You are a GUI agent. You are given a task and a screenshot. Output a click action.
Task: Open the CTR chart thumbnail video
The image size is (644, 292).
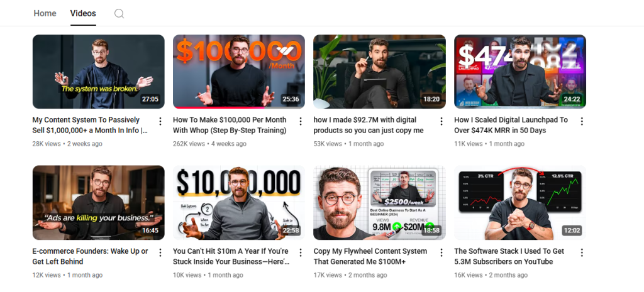[520, 203]
